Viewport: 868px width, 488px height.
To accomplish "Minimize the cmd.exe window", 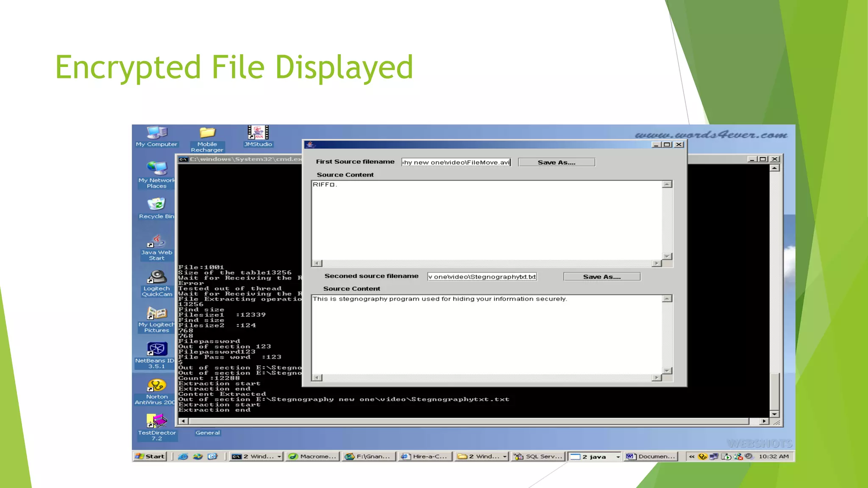I will 752,159.
